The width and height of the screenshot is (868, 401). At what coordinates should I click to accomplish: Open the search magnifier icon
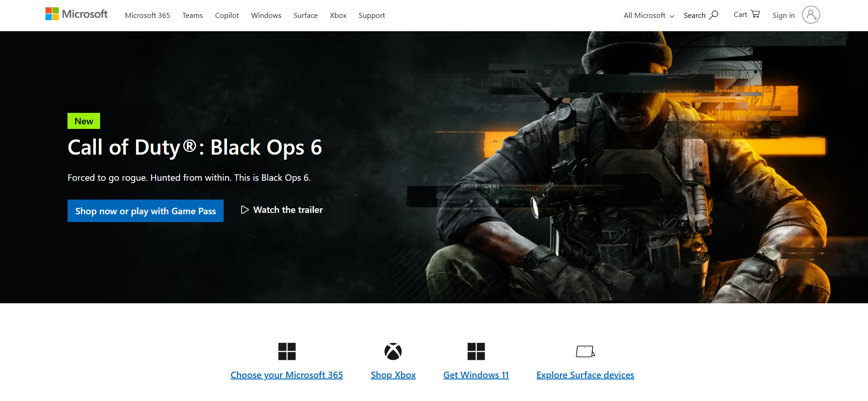(714, 15)
